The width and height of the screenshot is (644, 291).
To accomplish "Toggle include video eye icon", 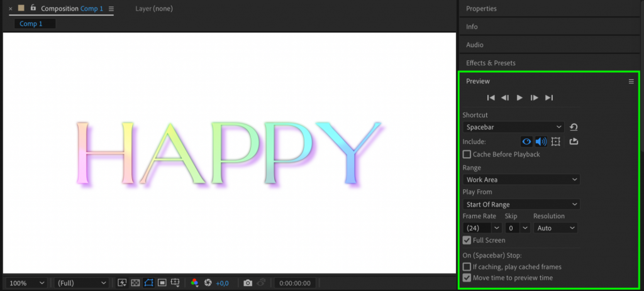I will click(x=526, y=141).
